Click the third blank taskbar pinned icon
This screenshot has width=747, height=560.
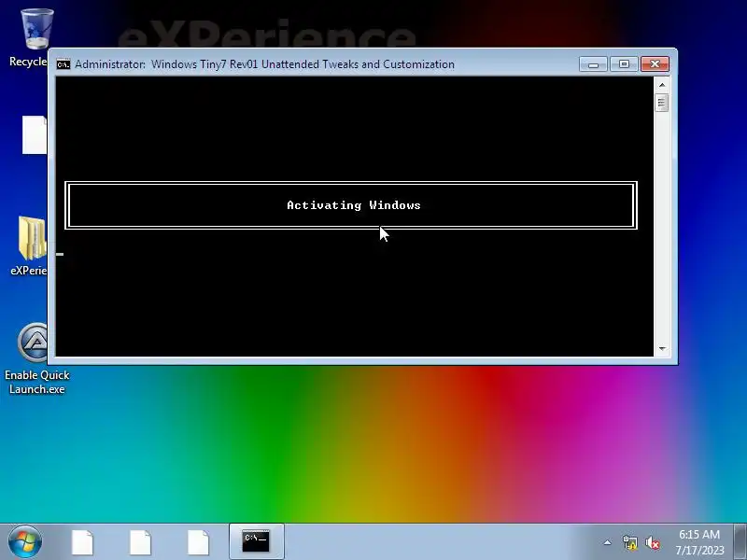[x=198, y=542]
